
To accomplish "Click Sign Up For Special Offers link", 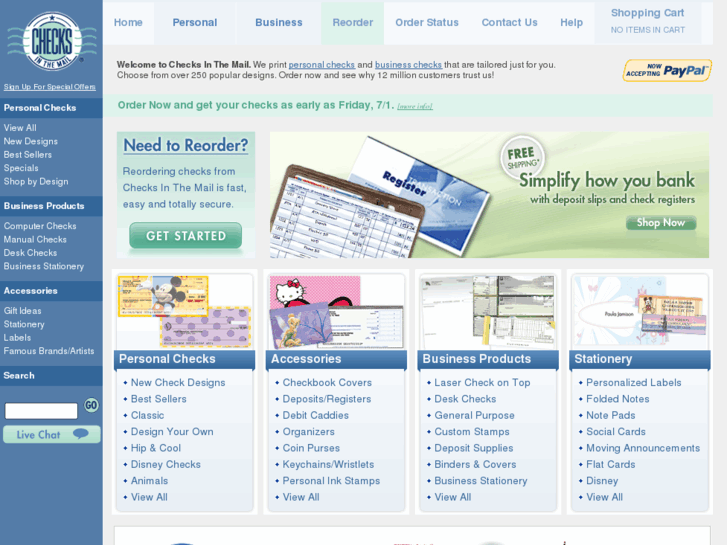I will coord(50,87).
